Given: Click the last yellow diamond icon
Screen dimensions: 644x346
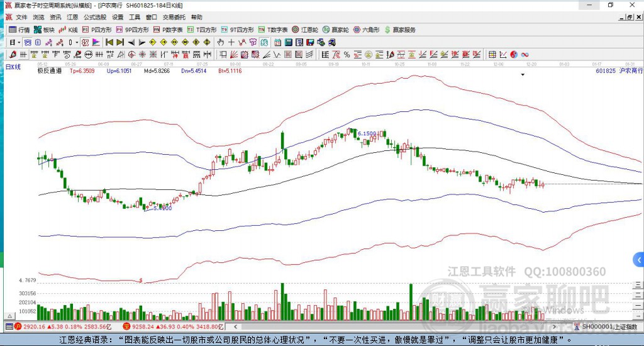Looking at the screenshot, I should [x=207, y=42].
